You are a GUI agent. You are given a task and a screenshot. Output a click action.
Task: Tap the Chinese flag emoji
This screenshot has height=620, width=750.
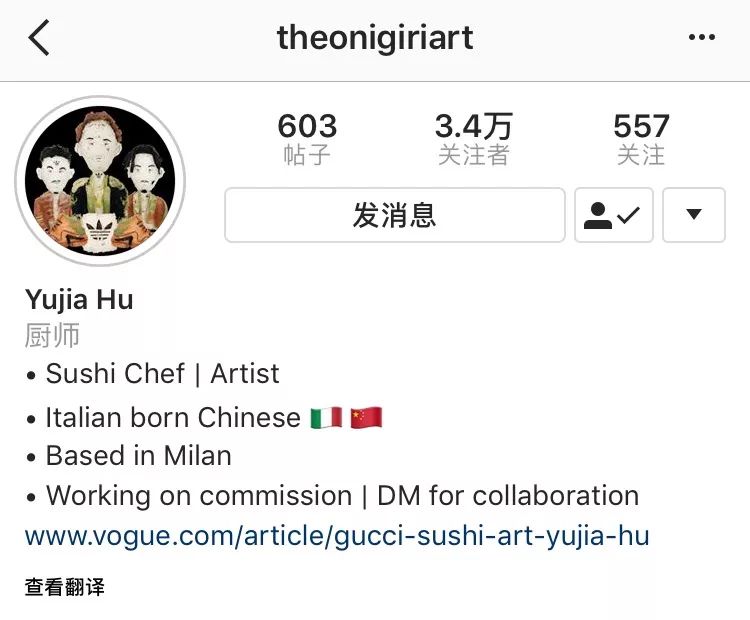366,418
